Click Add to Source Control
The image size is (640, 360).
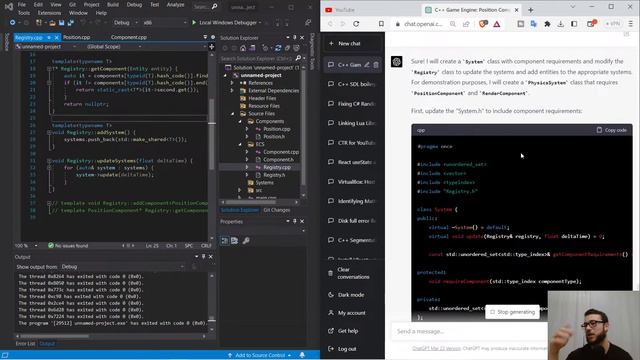(260, 355)
